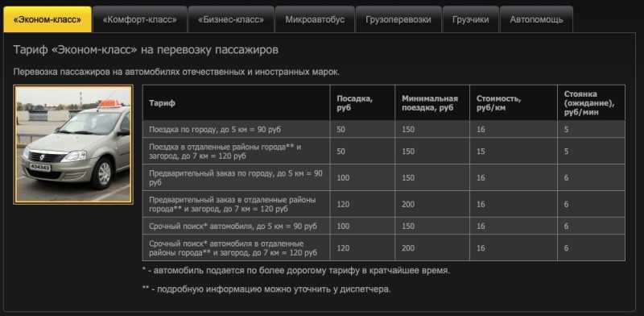
Task: Switch to the «Комфорт-класс» tab
Action: (x=140, y=19)
